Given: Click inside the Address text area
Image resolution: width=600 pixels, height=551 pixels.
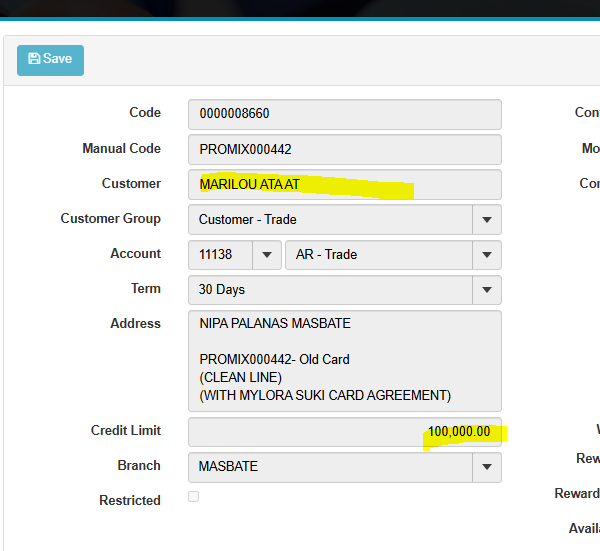Looking at the screenshot, I should (344, 360).
